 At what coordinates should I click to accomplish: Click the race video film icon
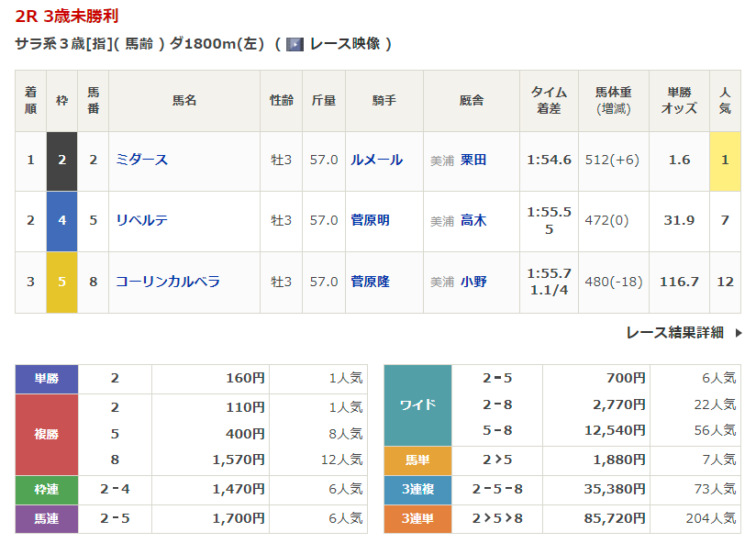[x=295, y=44]
